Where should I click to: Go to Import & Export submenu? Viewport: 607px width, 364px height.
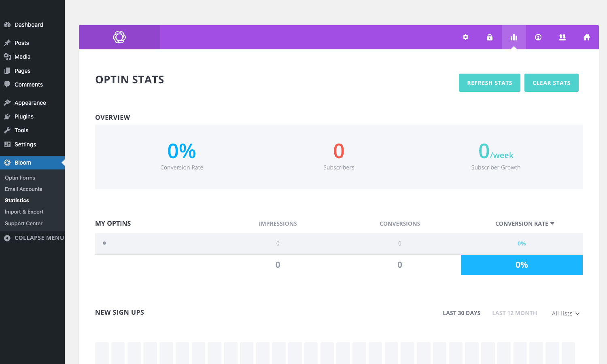tap(24, 212)
